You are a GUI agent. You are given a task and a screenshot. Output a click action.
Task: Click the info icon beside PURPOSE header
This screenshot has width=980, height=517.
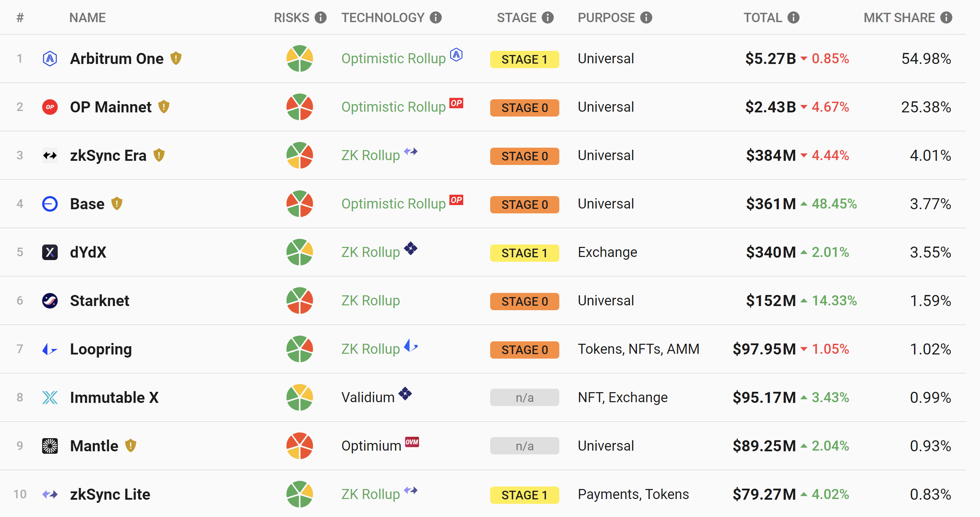pyautogui.click(x=646, y=18)
